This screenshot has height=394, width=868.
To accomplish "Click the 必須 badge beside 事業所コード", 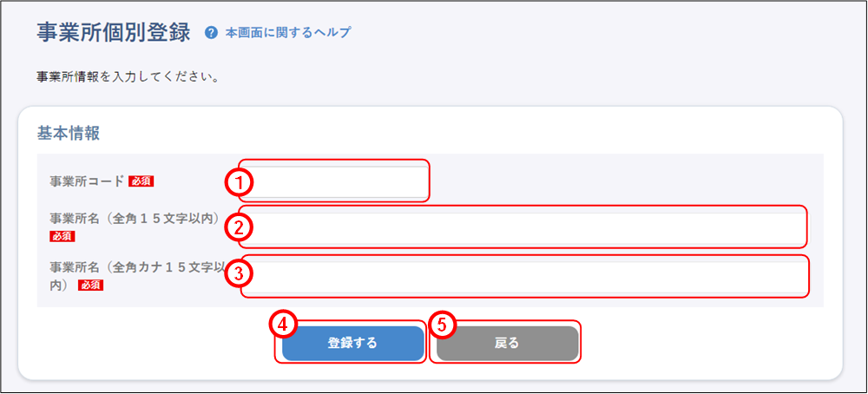I will click(141, 181).
